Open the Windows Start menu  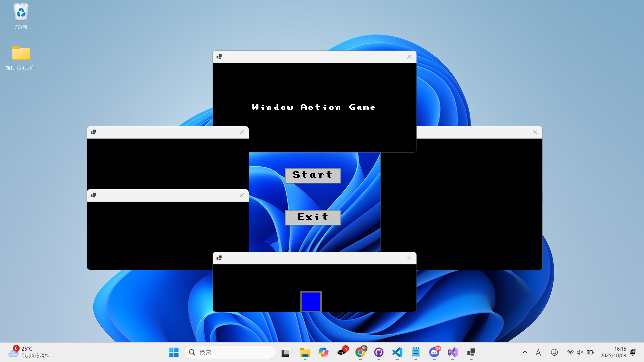[174, 352]
